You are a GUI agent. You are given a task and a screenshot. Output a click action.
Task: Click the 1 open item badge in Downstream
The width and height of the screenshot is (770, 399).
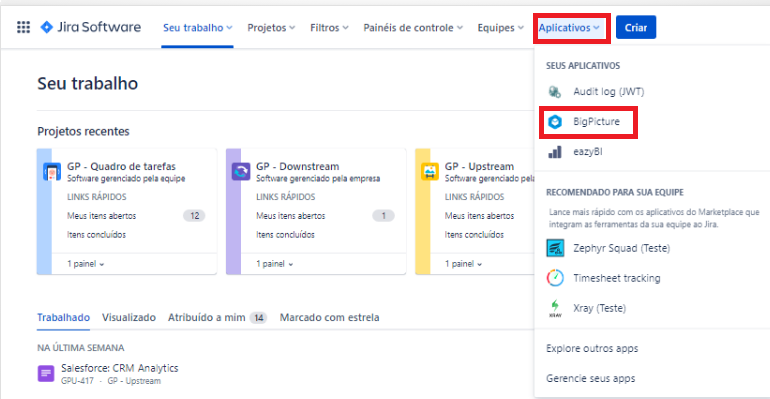[x=384, y=216]
